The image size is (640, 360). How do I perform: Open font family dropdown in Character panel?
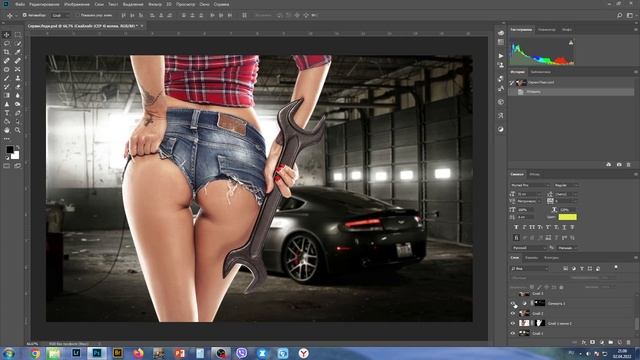pyautogui.click(x=530, y=185)
